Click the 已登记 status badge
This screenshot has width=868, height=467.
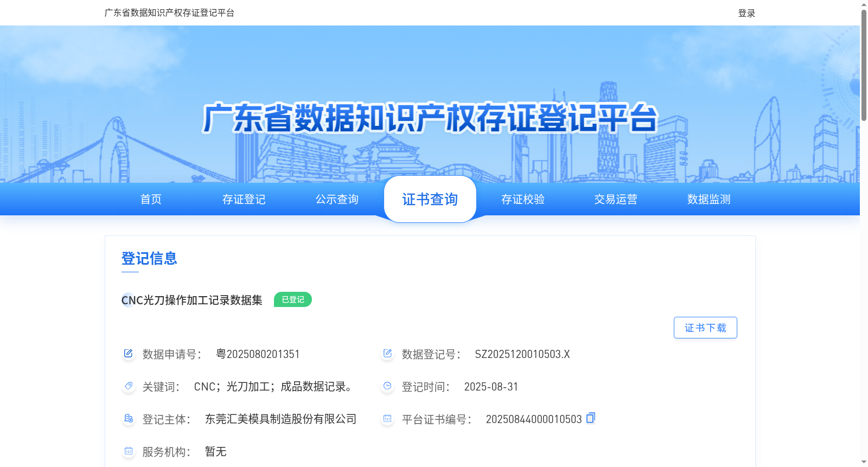(x=293, y=299)
